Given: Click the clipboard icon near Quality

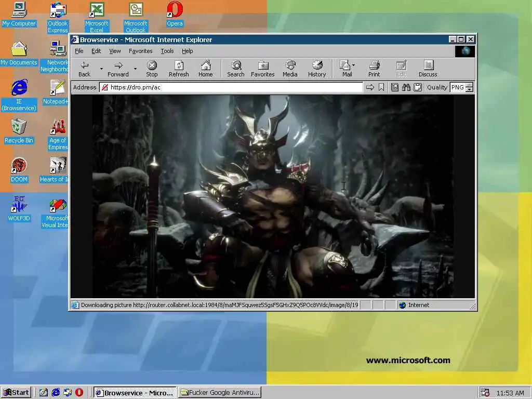Looking at the screenshot, I should (x=418, y=87).
